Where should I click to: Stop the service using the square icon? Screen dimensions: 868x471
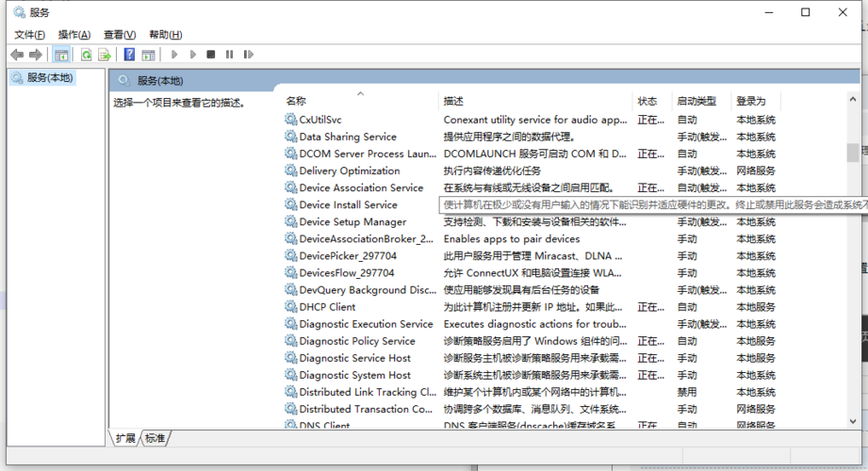(211, 55)
